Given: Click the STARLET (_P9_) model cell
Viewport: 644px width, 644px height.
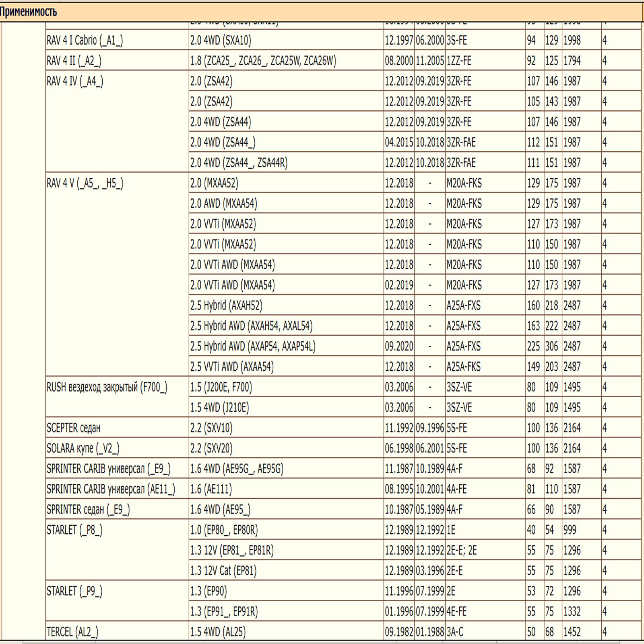Looking at the screenshot, I should click(74, 591).
